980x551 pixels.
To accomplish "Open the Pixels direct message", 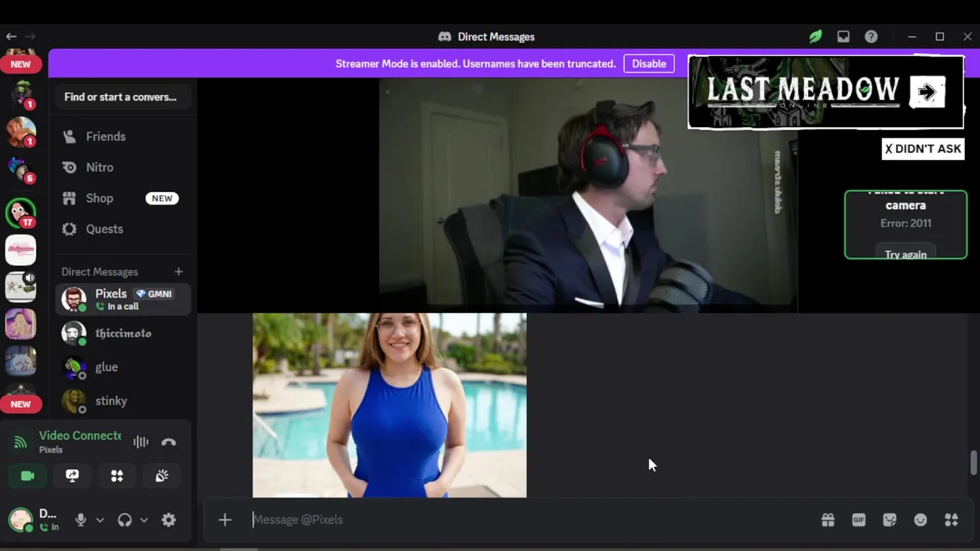I will pos(122,299).
